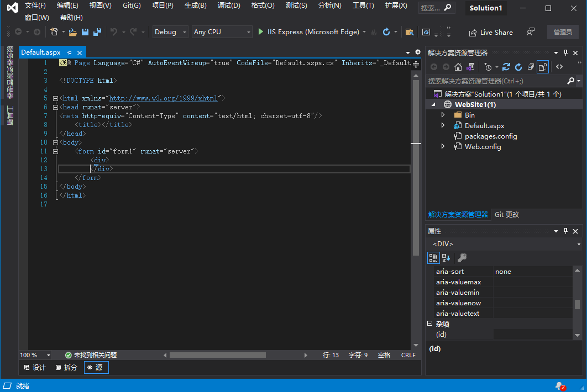Click the Solution Explorer search field

click(x=497, y=81)
